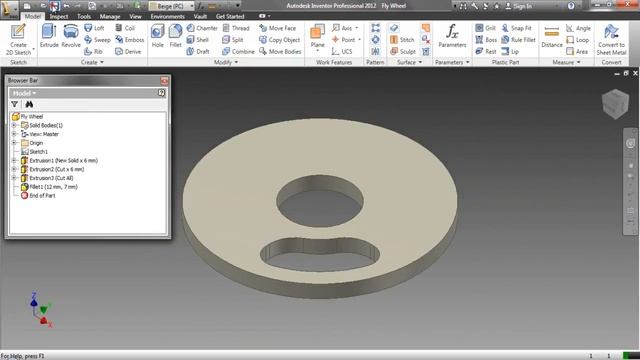The height and width of the screenshot is (360, 640).
Task: Open the fx Parameters dialog
Action: [452, 36]
